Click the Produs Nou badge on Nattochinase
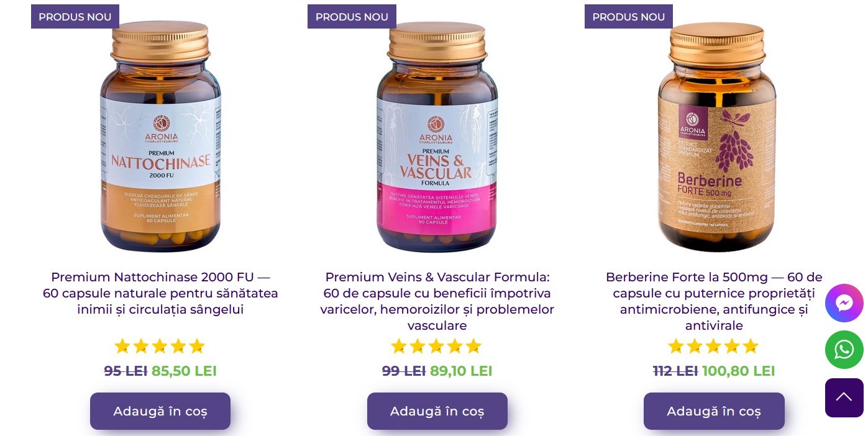 (75, 17)
